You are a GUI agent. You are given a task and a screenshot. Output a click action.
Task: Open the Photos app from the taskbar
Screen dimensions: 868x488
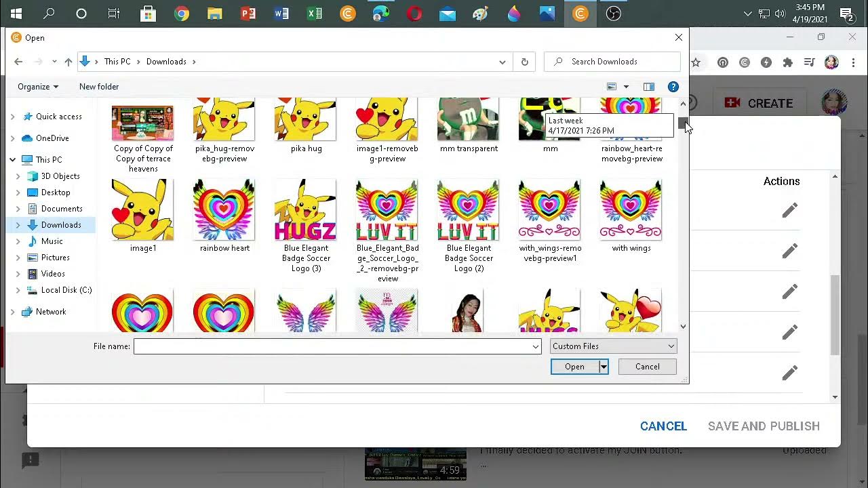pos(547,14)
